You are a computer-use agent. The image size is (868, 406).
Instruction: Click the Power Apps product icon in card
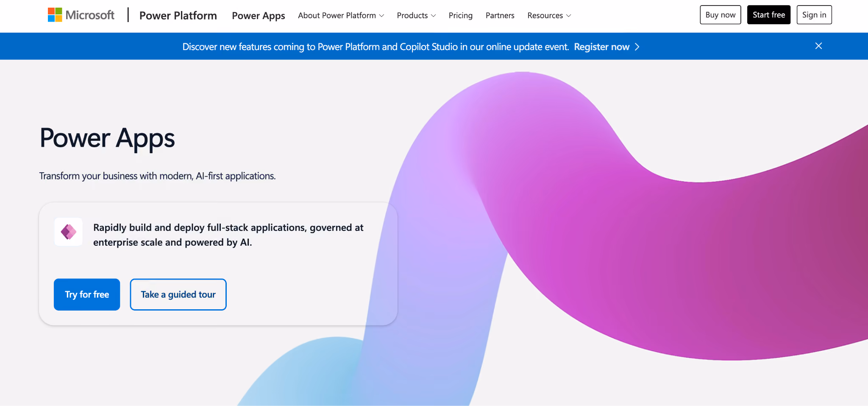(x=69, y=232)
